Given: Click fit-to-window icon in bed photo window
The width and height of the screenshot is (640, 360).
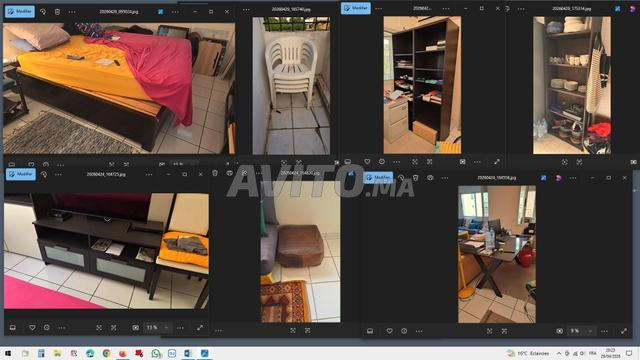Looking at the screenshot, I should pos(111,164).
